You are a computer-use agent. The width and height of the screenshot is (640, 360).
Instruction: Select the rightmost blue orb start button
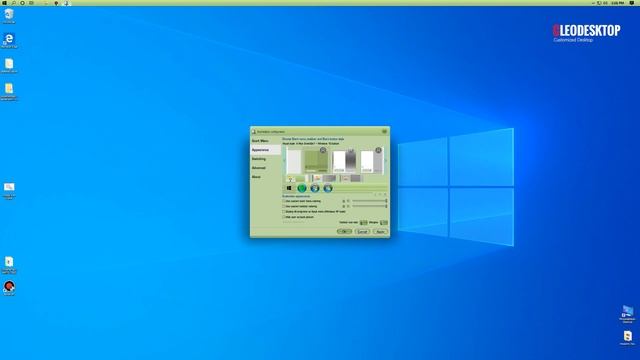[328, 188]
